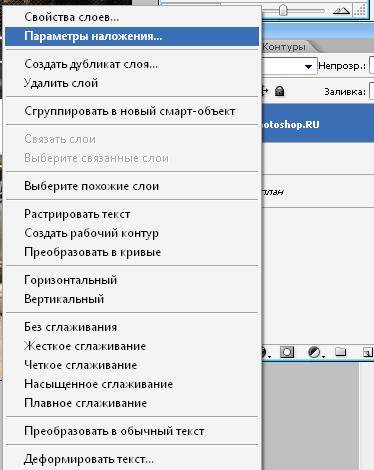Click the zoom in mountains icon

point(341,11)
